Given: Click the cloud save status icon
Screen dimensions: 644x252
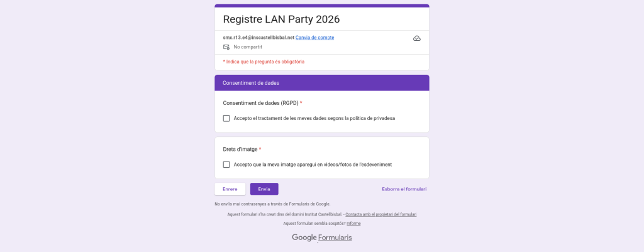Looking at the screenshot, I should tap(416, 38).
